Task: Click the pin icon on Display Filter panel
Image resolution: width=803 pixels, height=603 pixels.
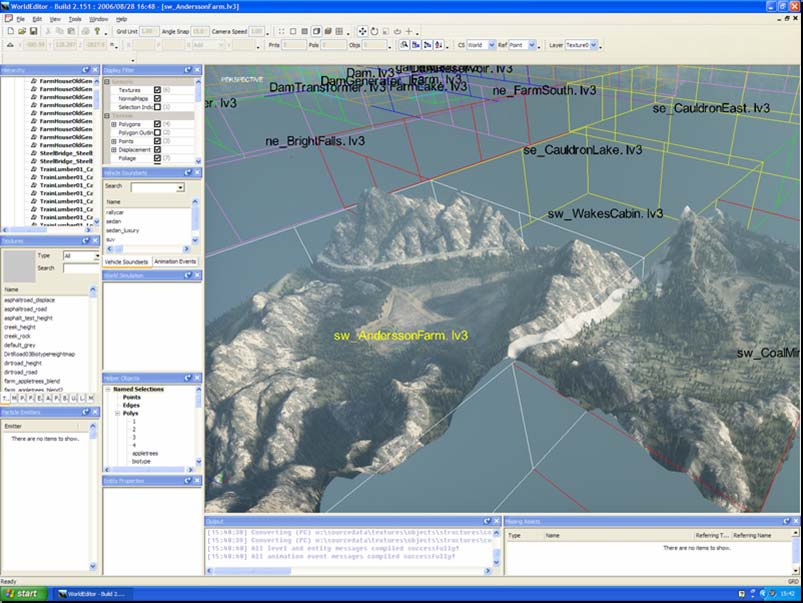Action: tap(188, 70)
